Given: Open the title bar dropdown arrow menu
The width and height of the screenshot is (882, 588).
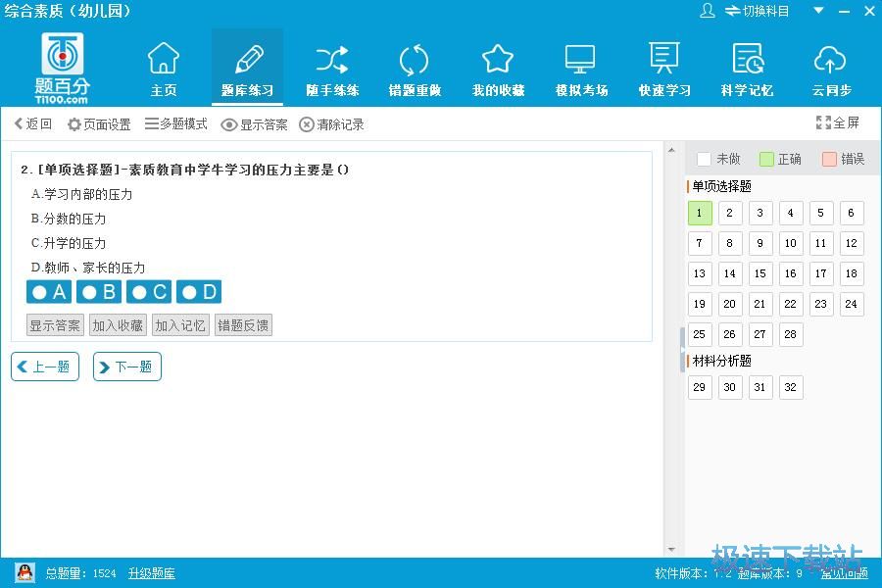Looking at the screenshot, I should click(819, 10).
